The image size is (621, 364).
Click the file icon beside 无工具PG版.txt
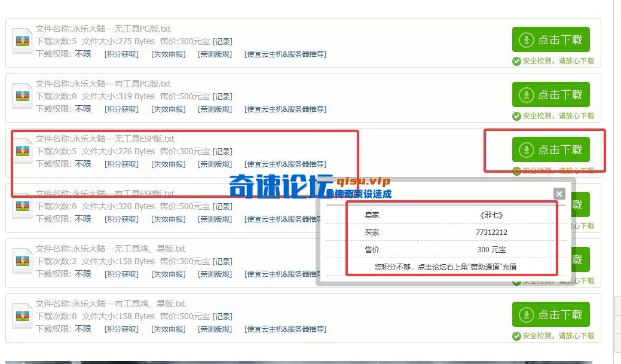[22, 41]
